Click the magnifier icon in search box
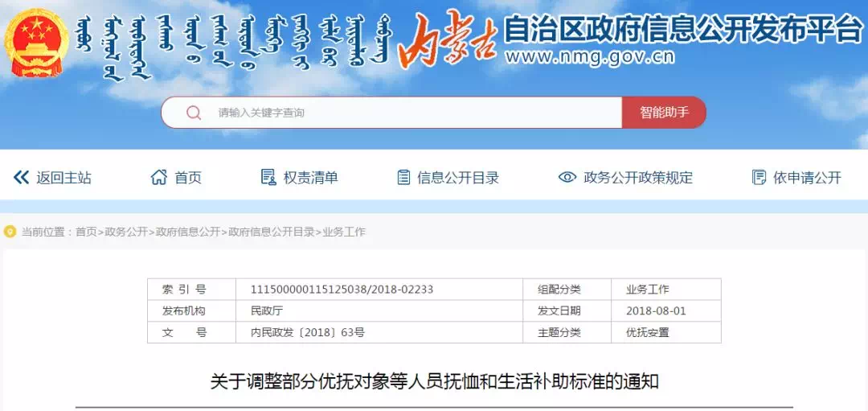The height and width of the screenshot is (411, 868). coord(194,113)
